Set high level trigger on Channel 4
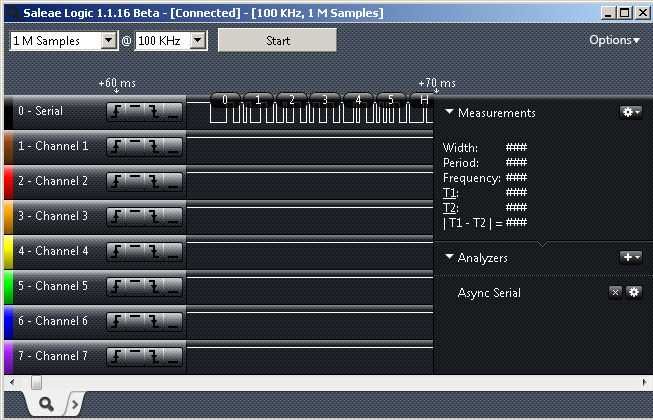This screenshot has height=420, width=653. point(135,251)
